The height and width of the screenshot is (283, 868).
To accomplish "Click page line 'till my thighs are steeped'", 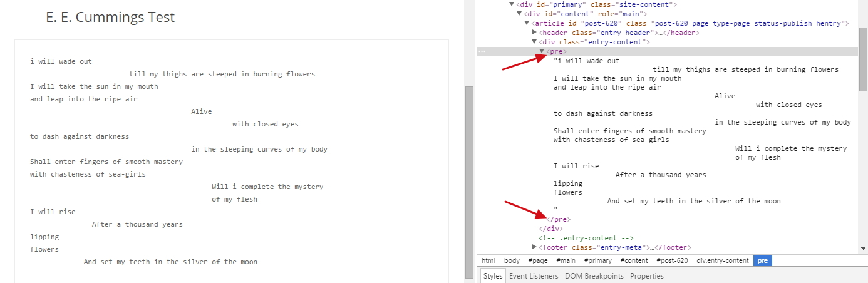I will click(x=222, y=74).
